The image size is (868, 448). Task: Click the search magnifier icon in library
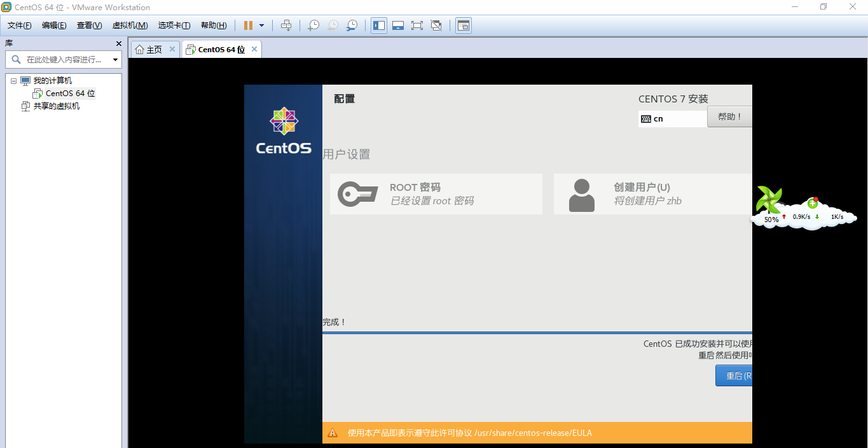16,59
